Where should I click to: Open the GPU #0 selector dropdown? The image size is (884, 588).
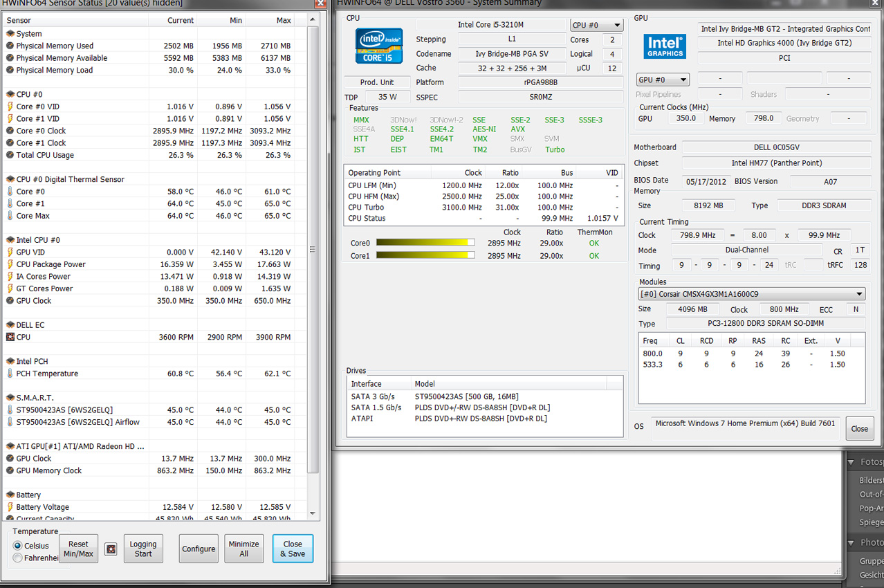(663, 80)
